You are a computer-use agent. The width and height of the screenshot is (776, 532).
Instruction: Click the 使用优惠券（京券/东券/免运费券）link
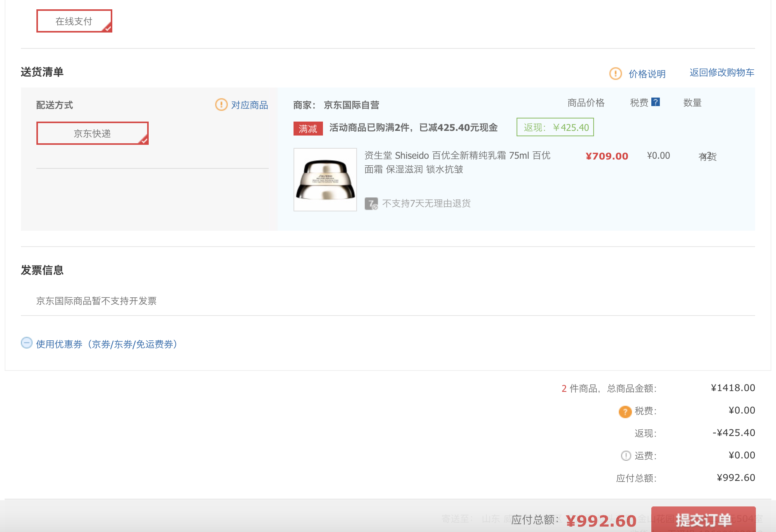tap(107, 344)
